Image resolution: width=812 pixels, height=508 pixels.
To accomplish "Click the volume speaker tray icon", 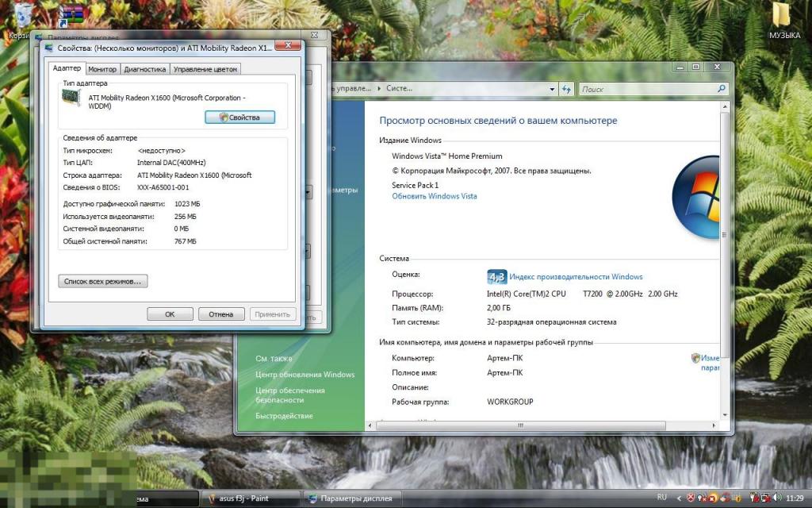I will tap(777, 498).
